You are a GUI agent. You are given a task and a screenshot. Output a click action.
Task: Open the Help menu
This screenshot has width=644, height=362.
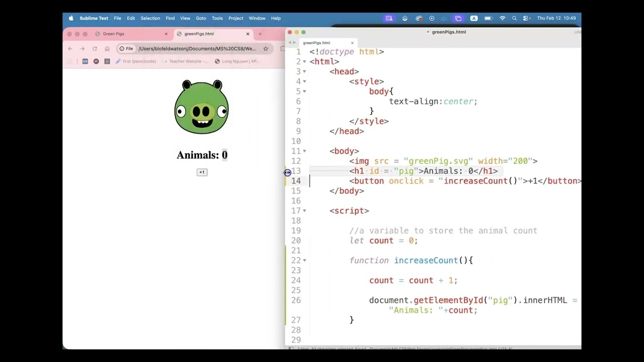[276, 18]
